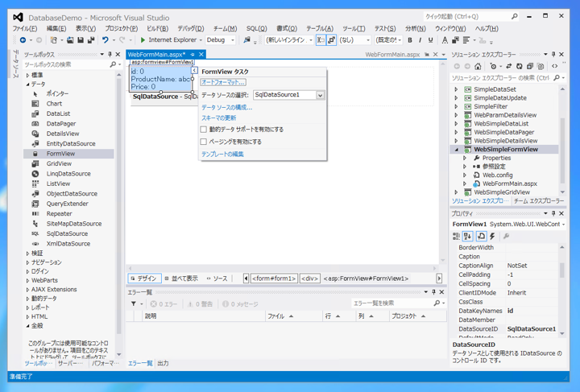Click the データ ソースの構成 link
580x392 pixels.
click(226, 108)
